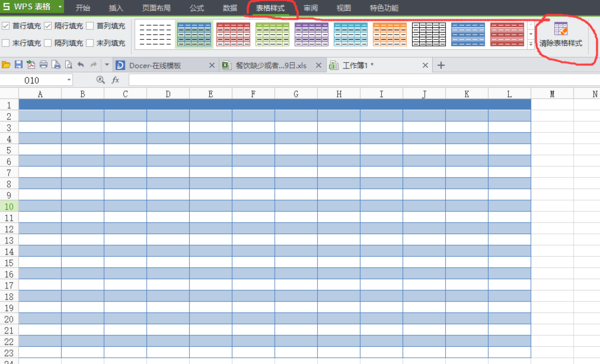
Task: Select the column M header
Action: click(552, 94)
